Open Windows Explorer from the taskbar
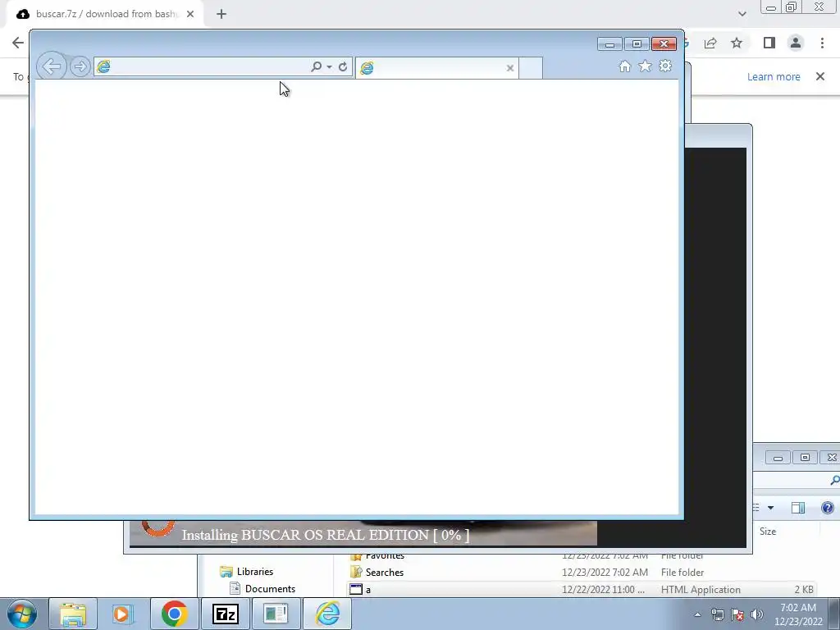The height and width of the screenshot is (630, 840). coord(73,614)
